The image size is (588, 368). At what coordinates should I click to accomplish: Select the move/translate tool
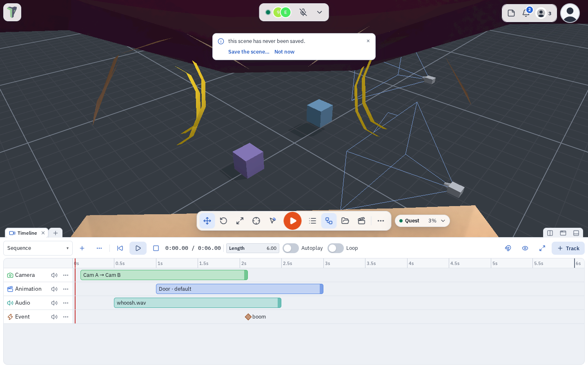[207, 221]
